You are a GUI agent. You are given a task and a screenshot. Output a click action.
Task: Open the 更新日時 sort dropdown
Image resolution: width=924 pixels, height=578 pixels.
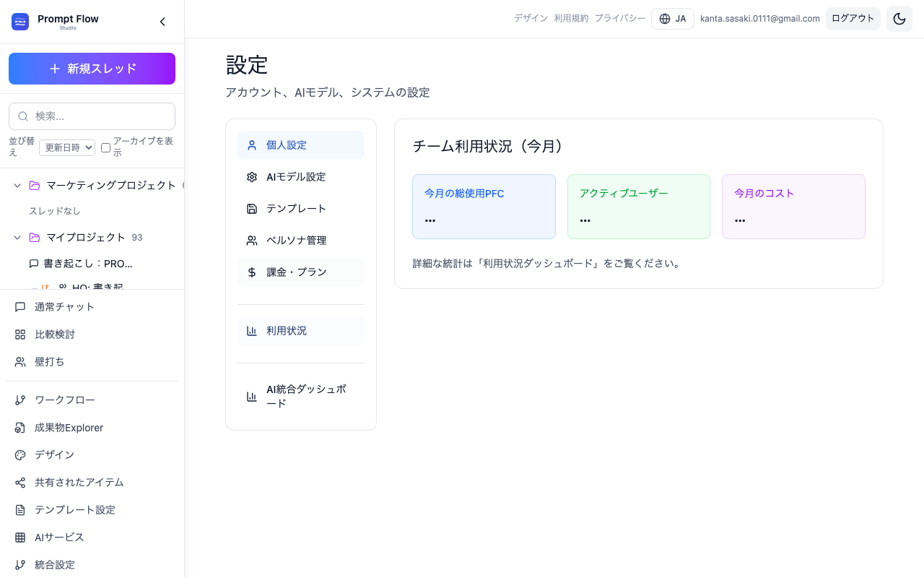coord(67,147)
